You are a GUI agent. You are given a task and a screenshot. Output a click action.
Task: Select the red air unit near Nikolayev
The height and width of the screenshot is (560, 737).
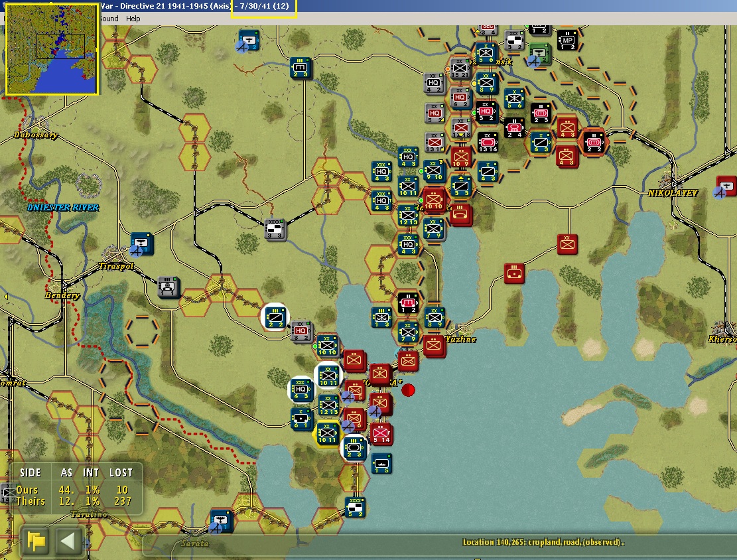pos(725,187)
